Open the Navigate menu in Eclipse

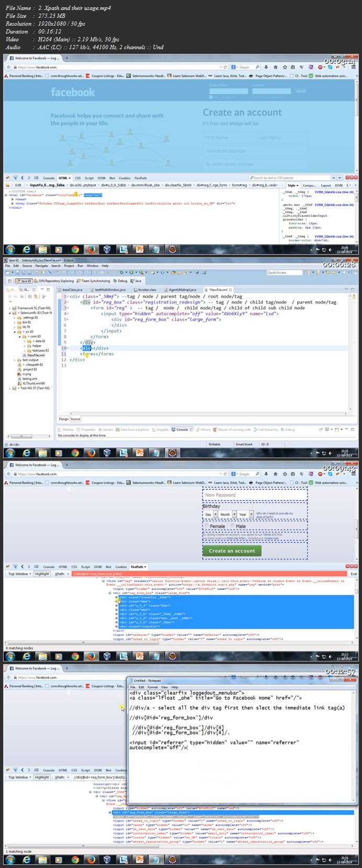pyautogui.click(x=41, y=266)
